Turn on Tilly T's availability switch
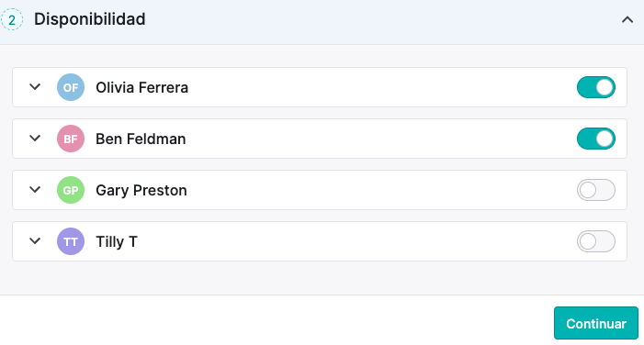644x345 pixels. [596, 241]
